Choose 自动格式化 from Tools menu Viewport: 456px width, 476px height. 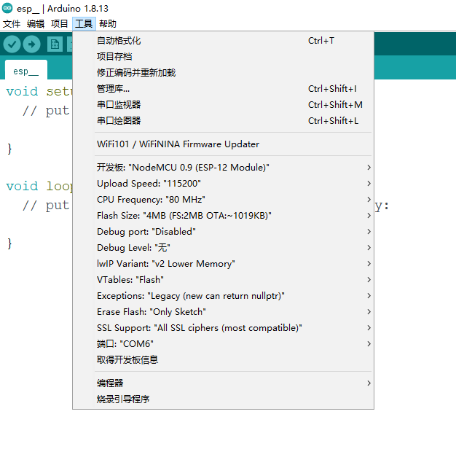pos(223,41)
